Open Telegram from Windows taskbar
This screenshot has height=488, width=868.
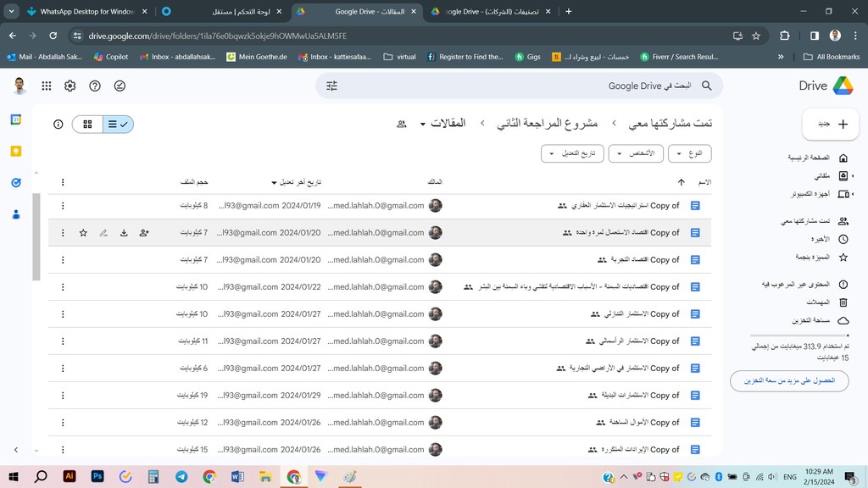coord(181,476)
